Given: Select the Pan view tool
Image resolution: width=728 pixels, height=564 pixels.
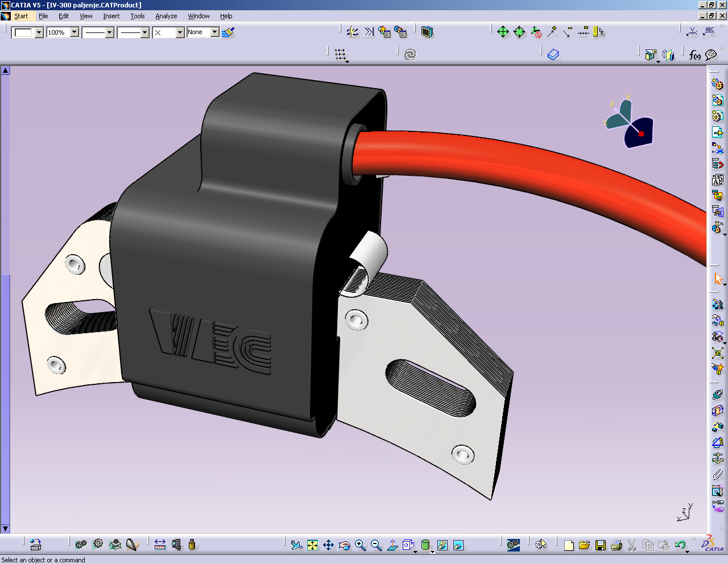Looking at the screenshot, I should [x=328, y=545].
